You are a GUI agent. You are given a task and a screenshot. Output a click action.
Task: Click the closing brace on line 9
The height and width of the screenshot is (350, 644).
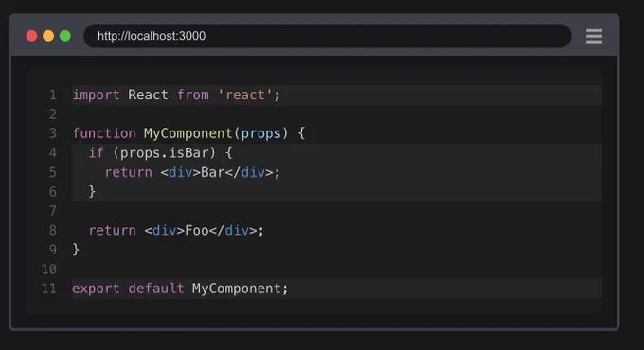point(76,250)
